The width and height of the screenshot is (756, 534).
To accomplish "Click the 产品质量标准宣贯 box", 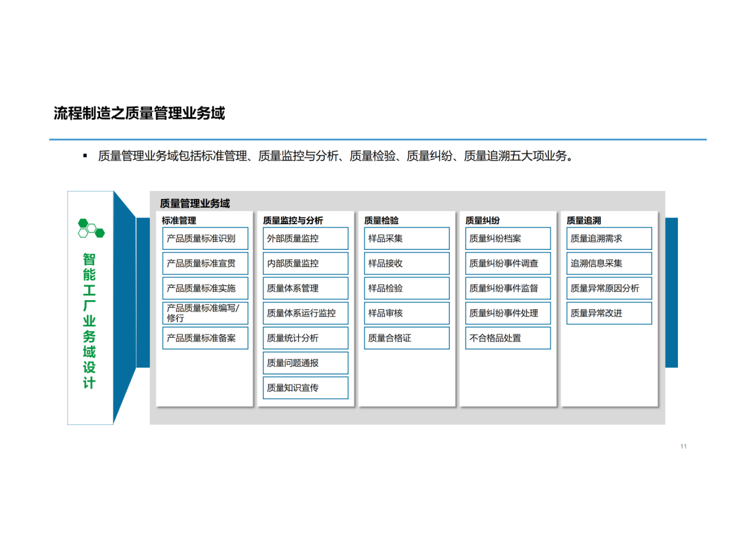I will tap(205, 263).
